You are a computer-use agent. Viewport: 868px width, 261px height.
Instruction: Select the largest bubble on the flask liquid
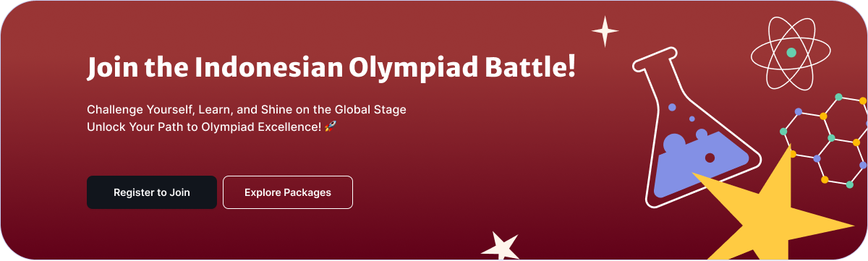tap(675, 147)
